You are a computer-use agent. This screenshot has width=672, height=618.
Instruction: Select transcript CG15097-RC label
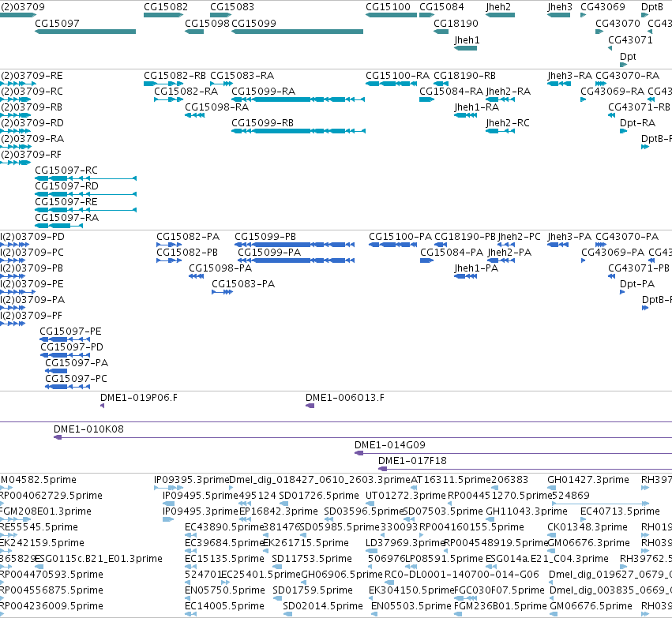66,170
